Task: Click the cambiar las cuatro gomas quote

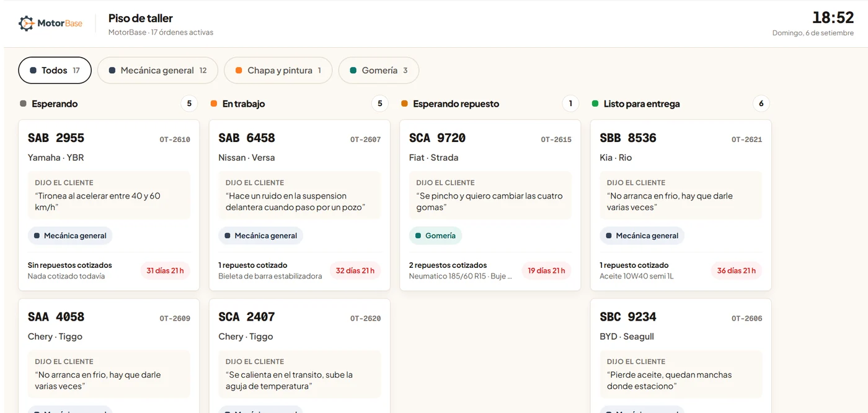Action: (489, 202)
